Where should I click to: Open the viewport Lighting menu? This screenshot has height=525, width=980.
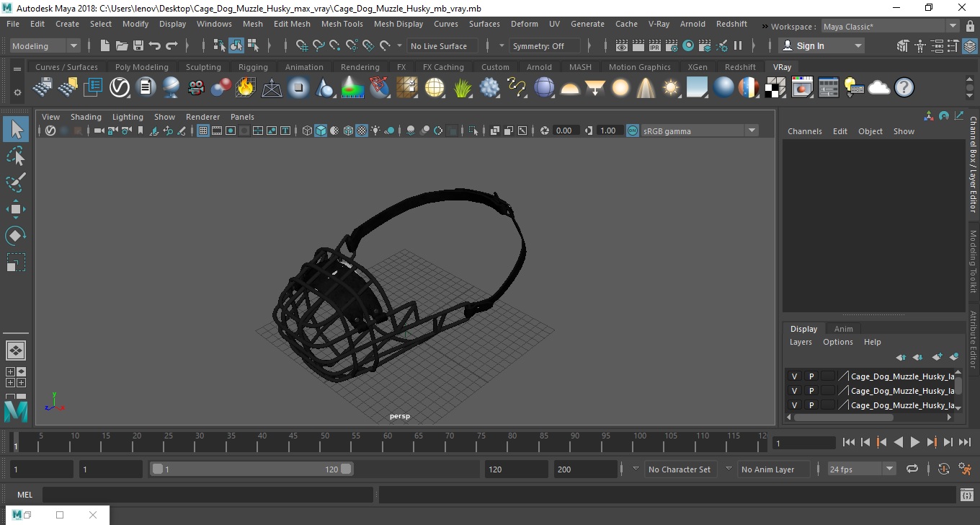coord(128,117)
